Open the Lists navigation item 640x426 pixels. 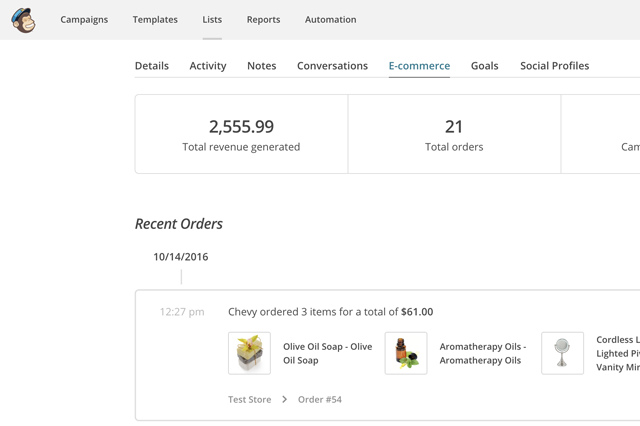(x=212, y=20)
